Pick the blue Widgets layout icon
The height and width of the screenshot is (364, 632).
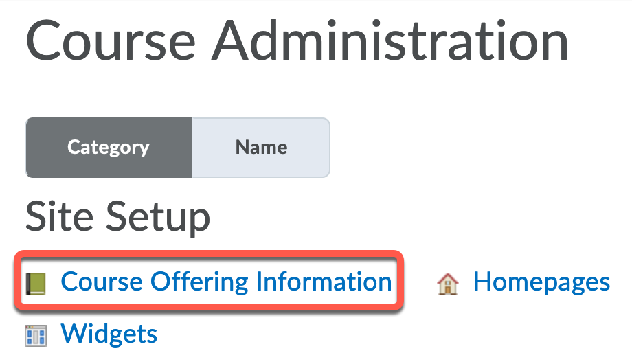pos(36,335)
